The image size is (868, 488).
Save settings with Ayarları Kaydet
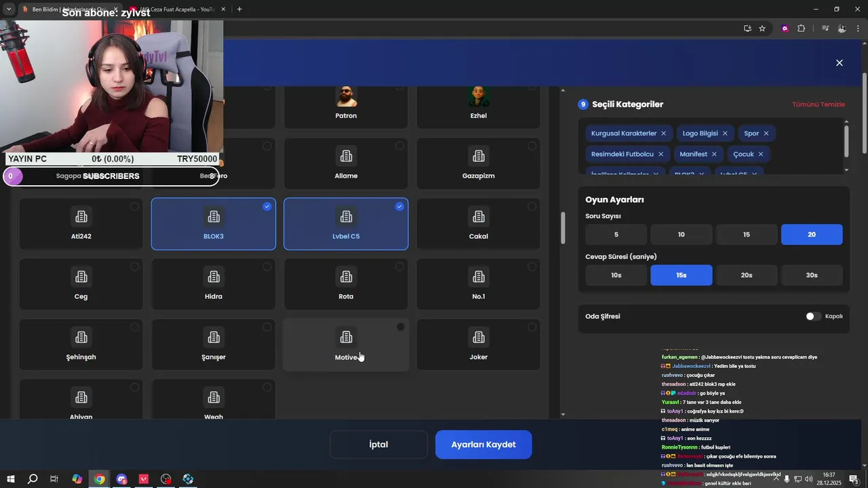pyautogui.click(x=484, y=445)
